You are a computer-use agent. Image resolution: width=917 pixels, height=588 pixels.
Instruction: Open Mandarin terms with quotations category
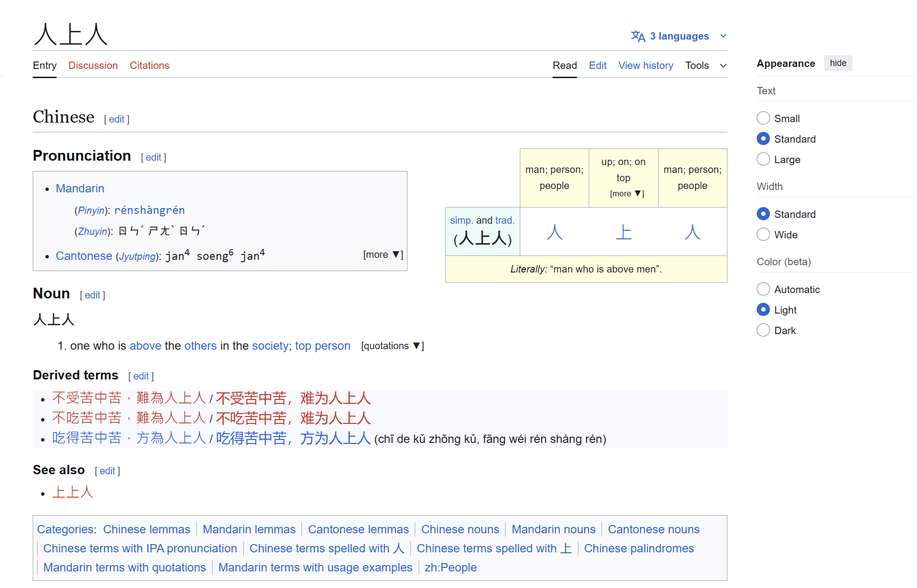(x=125, y=567)
